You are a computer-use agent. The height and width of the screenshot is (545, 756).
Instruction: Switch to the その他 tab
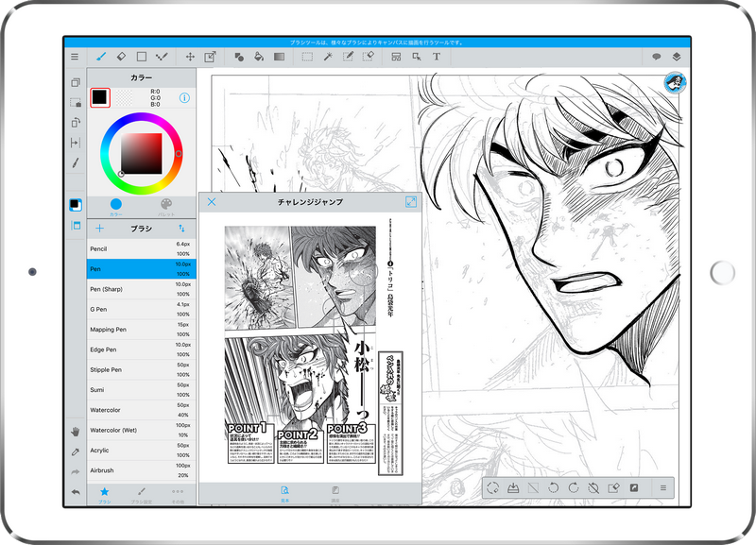178,494
